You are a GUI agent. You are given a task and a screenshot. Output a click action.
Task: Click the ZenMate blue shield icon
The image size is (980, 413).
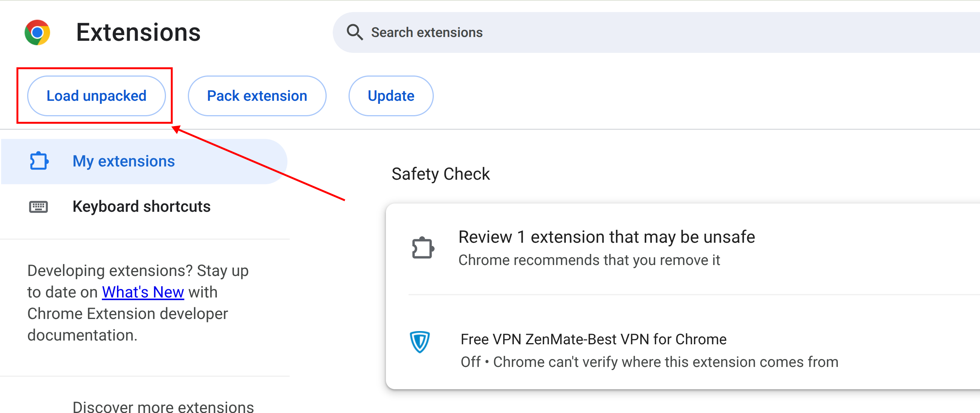(x=419, y=342)
